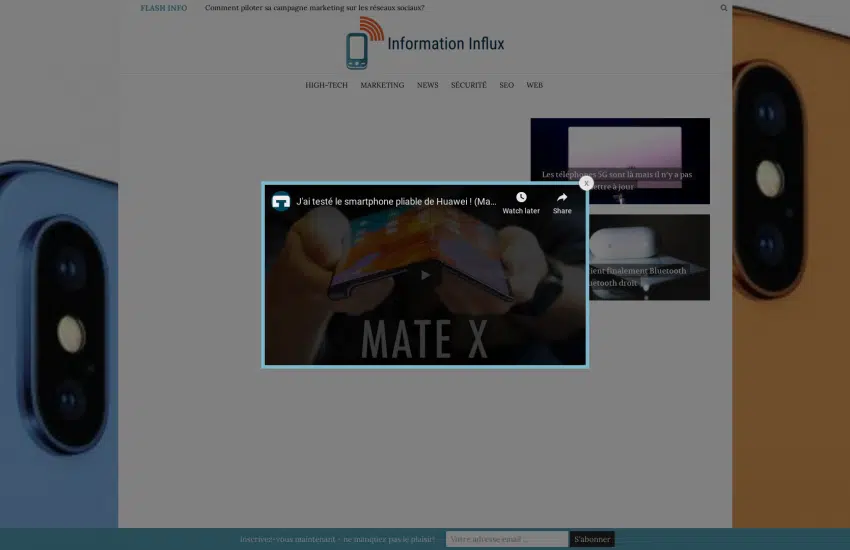Open the YouTube channel avatar icon
The width and height of the screenshot is (850, 550).
(x=281, y=201)
